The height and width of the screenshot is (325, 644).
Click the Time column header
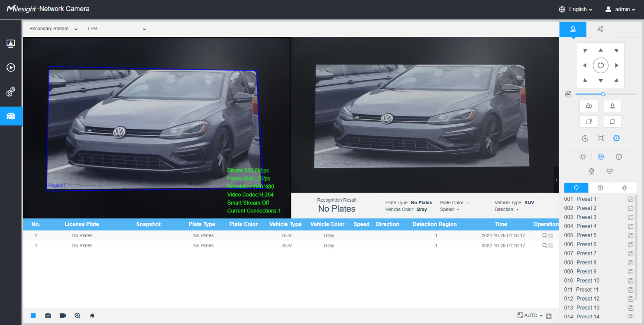pos(501,224)
